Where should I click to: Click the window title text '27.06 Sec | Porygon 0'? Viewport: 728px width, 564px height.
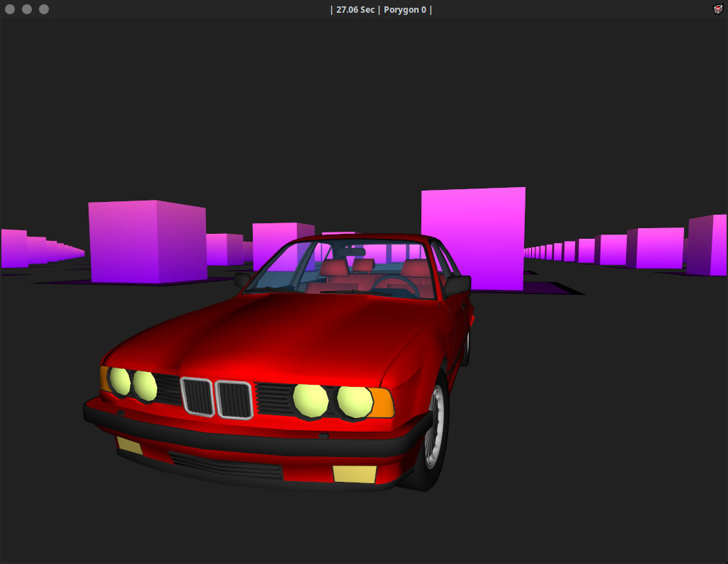tap(381, 10)
